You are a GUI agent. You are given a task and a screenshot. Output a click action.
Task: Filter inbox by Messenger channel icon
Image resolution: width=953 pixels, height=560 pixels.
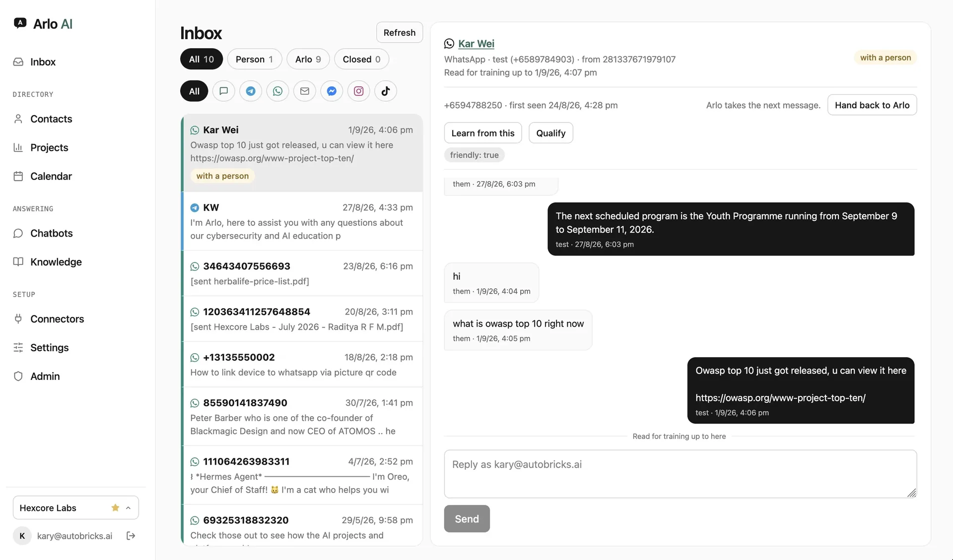click(x=332, y=91)
